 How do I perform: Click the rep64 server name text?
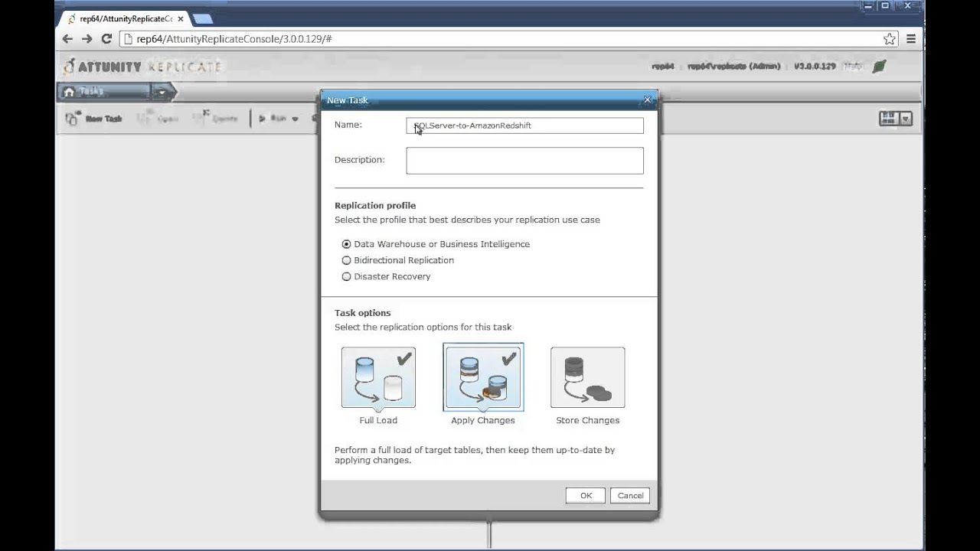pos(663,67)
